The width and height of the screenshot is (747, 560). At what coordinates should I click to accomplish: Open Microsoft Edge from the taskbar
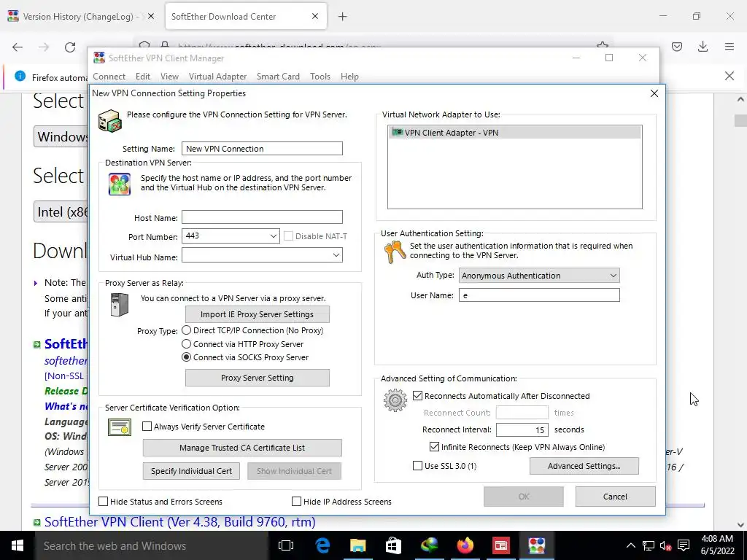coord(322,545)
